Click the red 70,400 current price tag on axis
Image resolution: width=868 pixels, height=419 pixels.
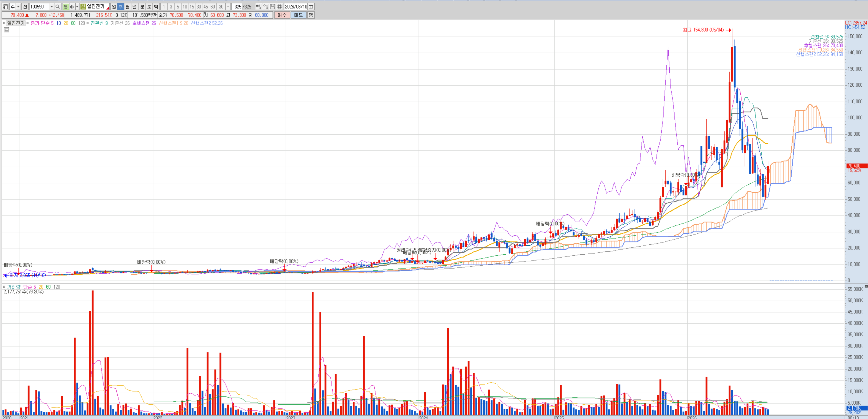[857, 166]
